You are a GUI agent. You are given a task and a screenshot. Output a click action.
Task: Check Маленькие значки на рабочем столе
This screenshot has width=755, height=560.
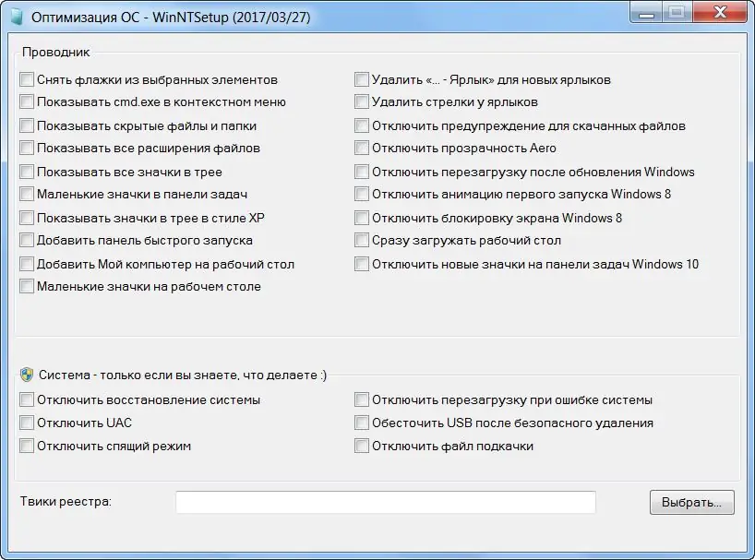[x=27, y=287]
